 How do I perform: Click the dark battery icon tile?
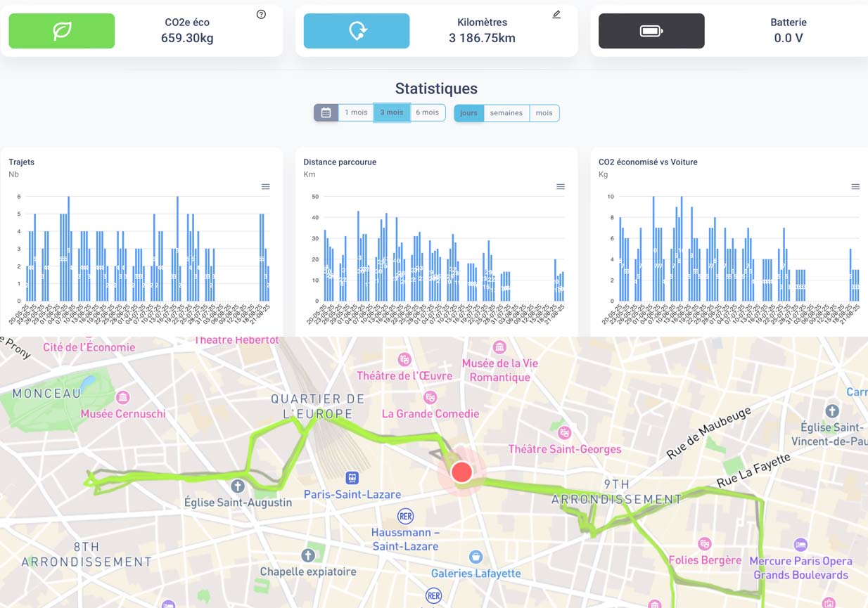[x=651, y=31]
